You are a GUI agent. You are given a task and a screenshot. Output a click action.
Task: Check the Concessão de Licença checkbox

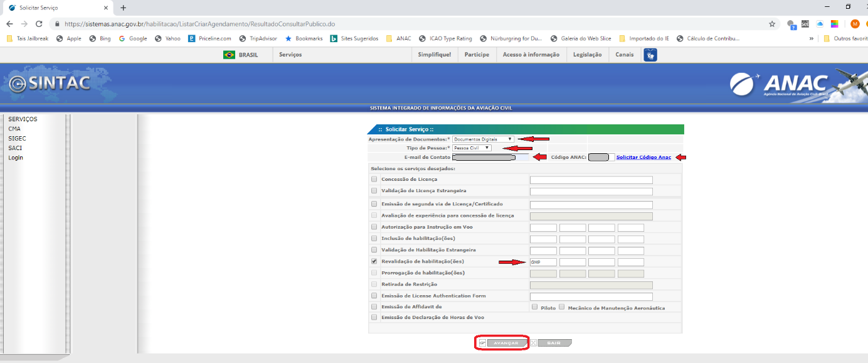pos(374,180)
